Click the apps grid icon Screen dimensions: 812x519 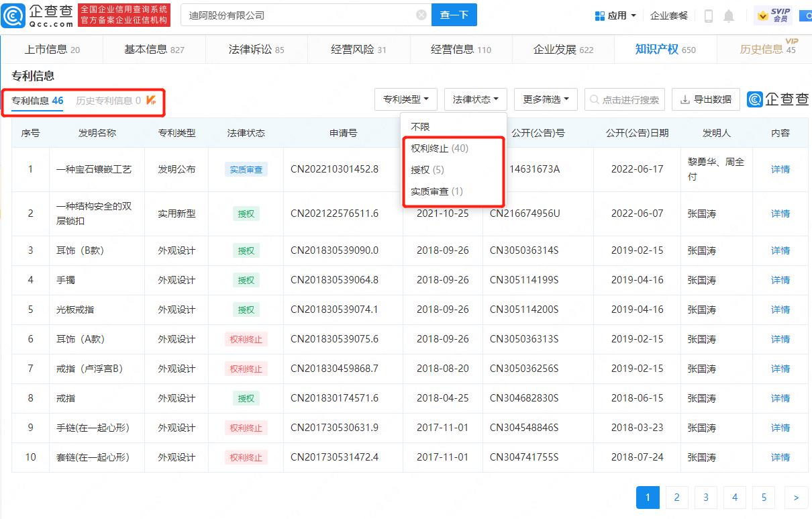[x=600, y=15]
